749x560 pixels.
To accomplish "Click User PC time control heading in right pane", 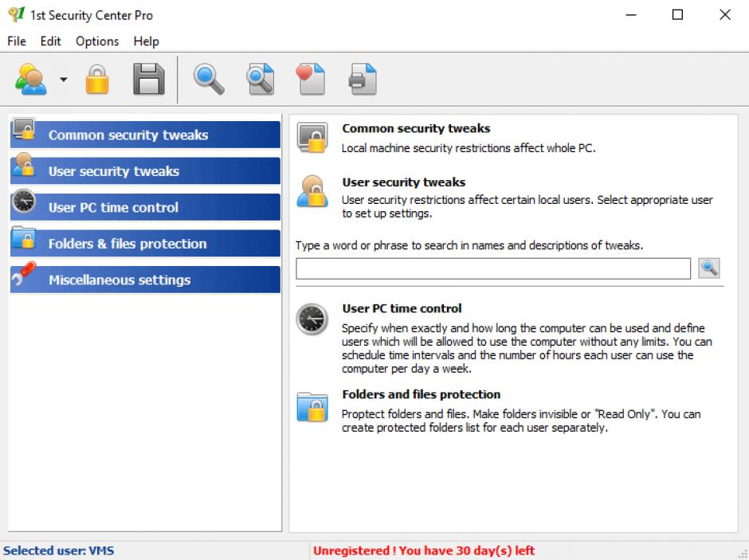I will pyautogui.click(x=402, y=309).
